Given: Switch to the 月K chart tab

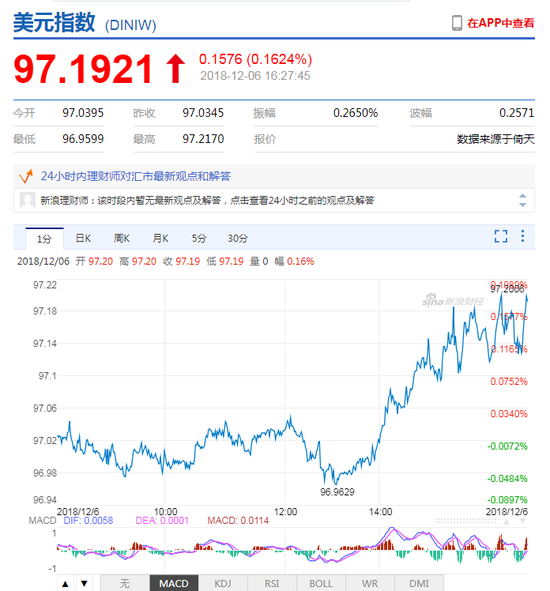Looking at the screenshot, I should click(161, 238).
